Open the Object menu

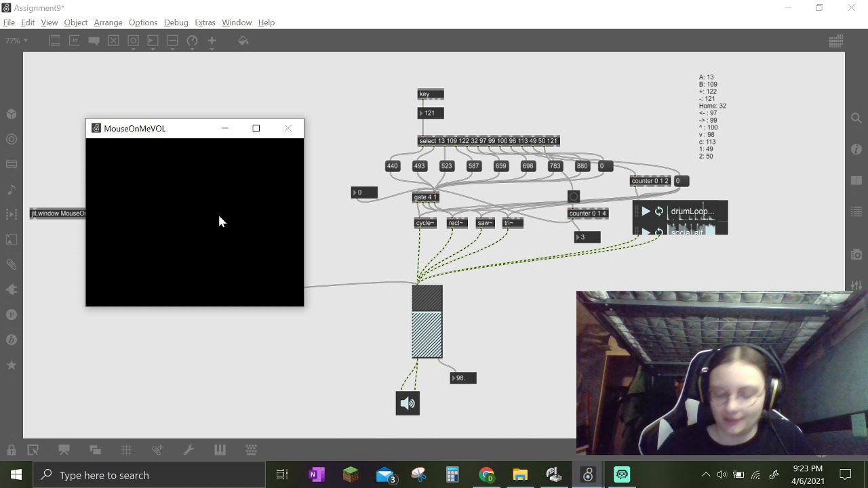click(x=76, y=22)
